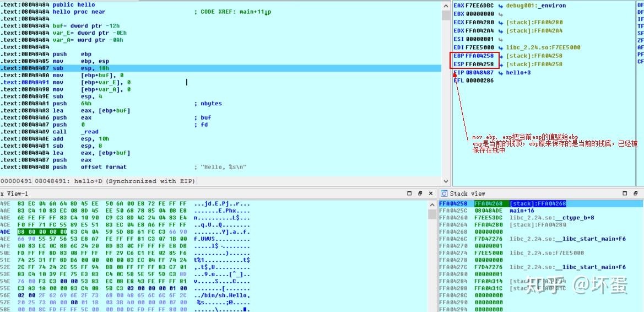Select stack row with main+16
644x312 pixels.
[540, 211]
